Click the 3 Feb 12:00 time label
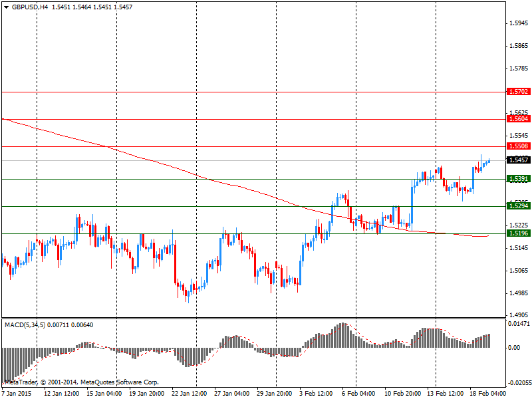This screenshot has width=532, height=399. click(x=317, y=394)
